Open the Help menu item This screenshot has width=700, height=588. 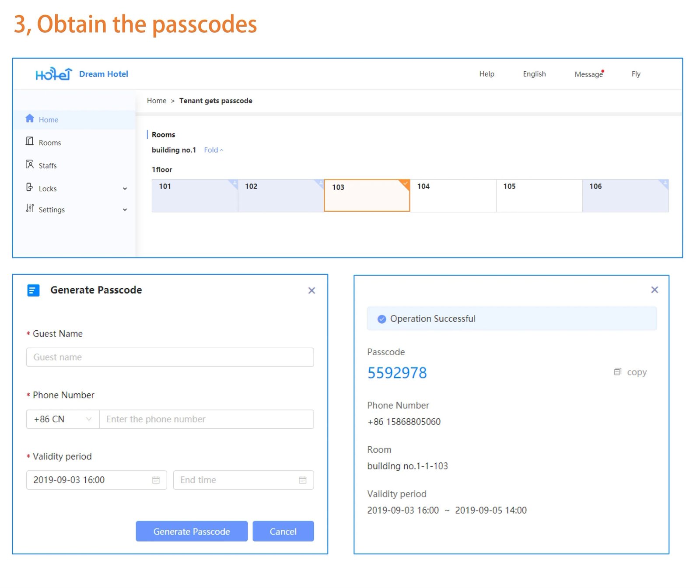[x=486, y=74]
